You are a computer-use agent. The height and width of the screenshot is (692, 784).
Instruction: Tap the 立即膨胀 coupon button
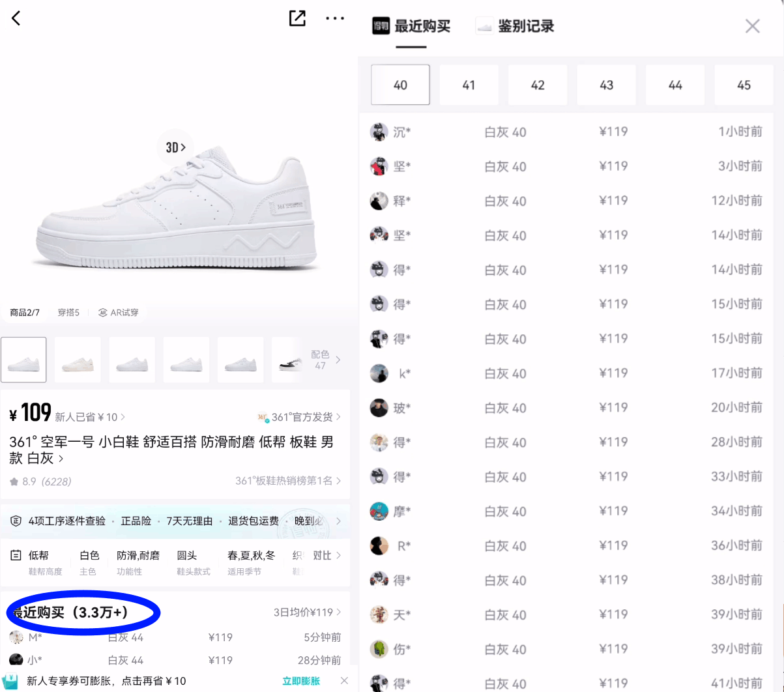coord(301,680)
